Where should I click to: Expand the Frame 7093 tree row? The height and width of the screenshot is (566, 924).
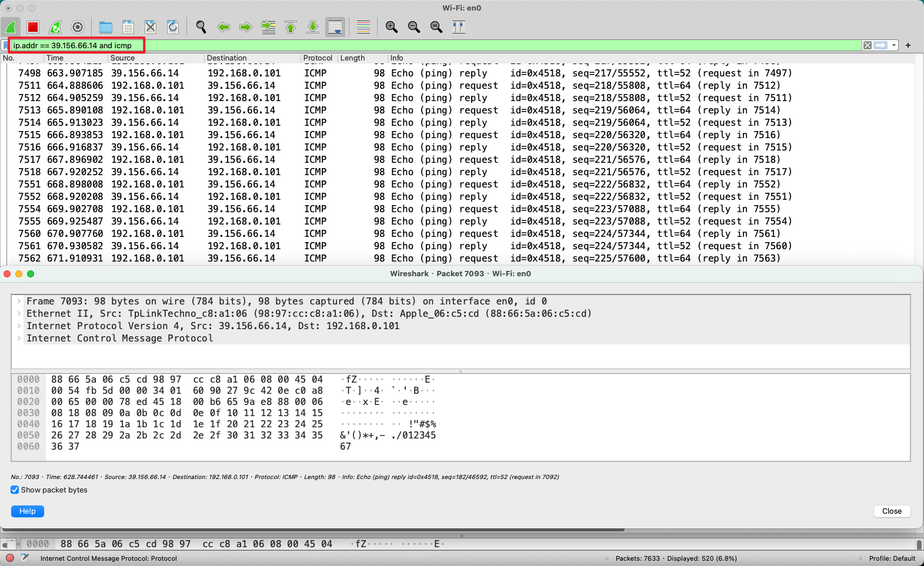point(19,301)
